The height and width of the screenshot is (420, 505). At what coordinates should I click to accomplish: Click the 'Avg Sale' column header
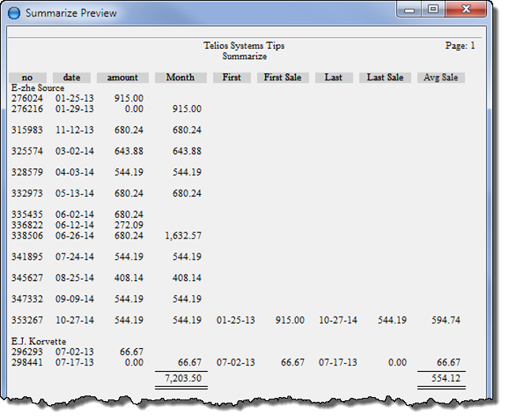[440, 77]
